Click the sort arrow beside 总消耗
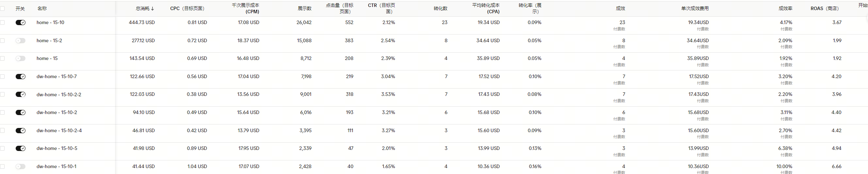This screenshot has width=868, height=174. click(153, 9)
